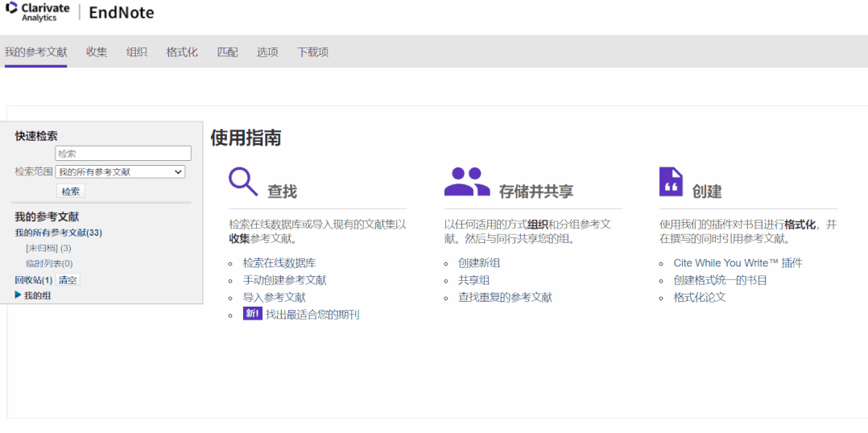This screenshot has width=868, height=433.
Task: Click the quick search input field
Action: (x=123, y=154)
